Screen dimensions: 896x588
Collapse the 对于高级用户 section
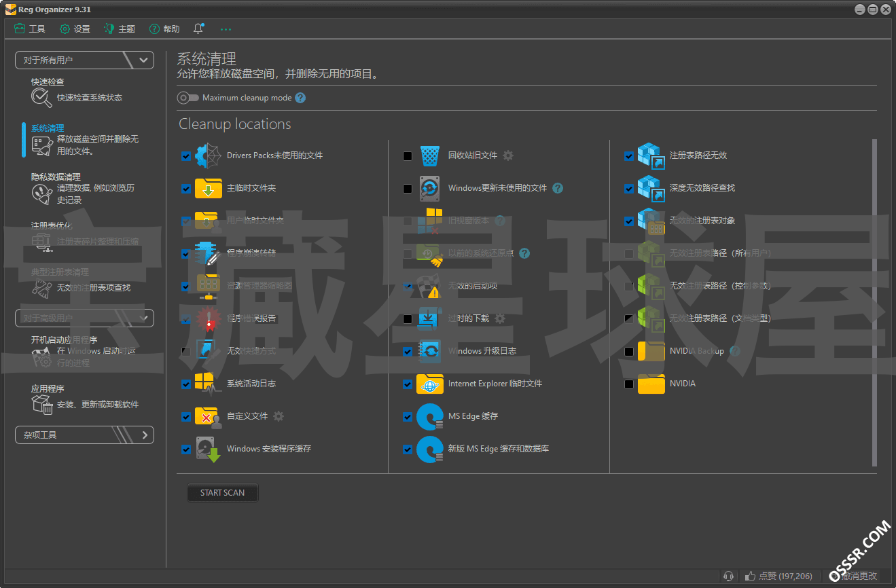pyautogui.click(x=84, y=318)
